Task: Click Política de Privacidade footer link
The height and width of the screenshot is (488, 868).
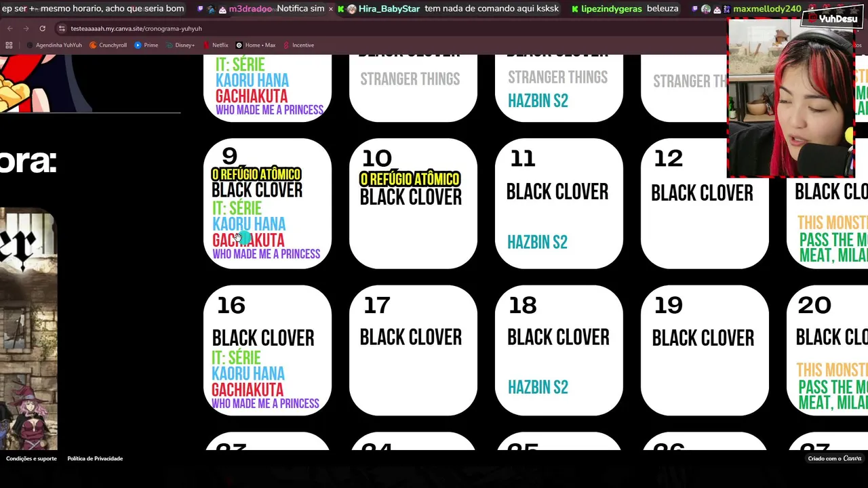Action: 95,459
